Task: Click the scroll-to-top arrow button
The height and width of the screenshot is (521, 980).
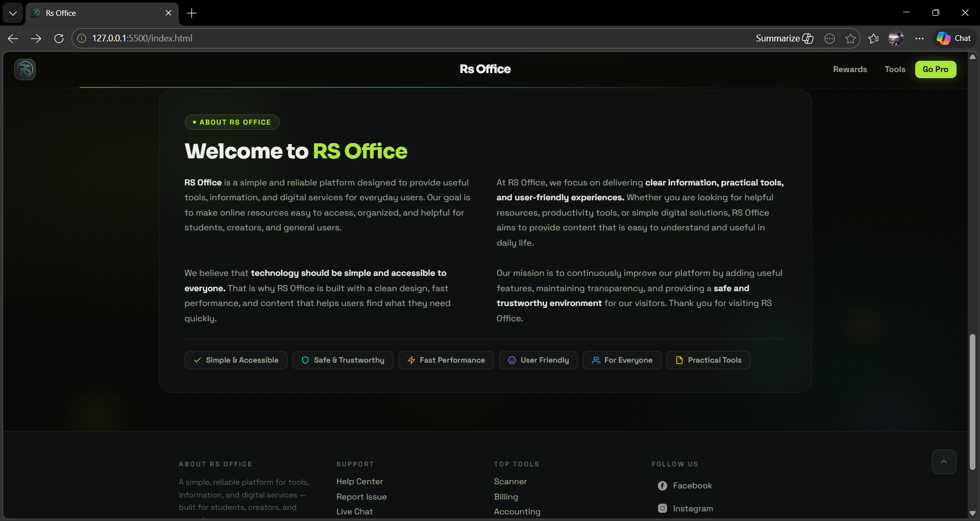Action: (x=944, y=461)
